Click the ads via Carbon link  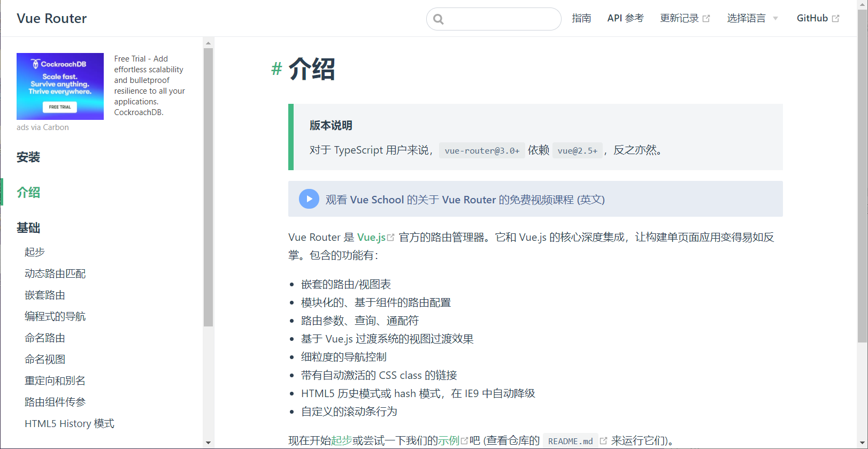coord(43,127)
